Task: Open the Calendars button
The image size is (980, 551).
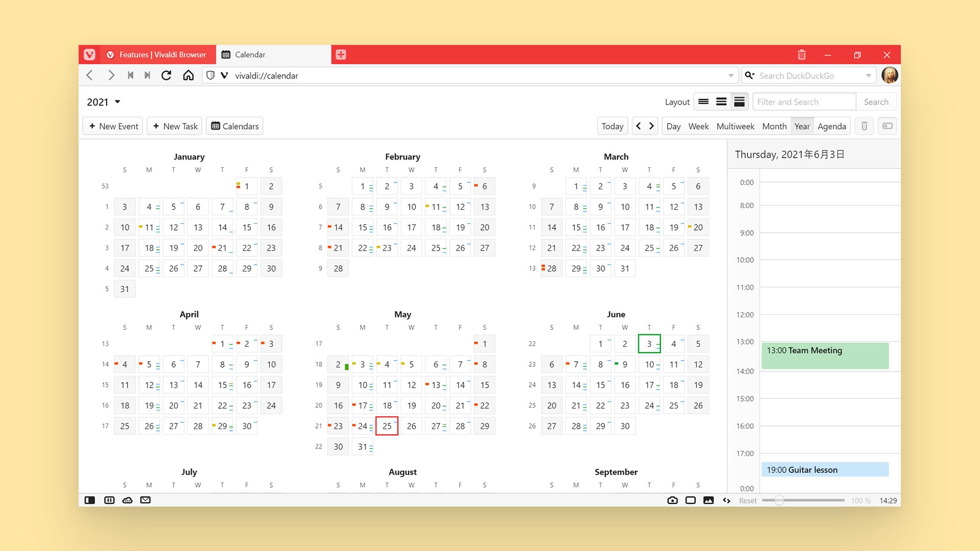Action: pyautogui.click(x=234, y=126)
